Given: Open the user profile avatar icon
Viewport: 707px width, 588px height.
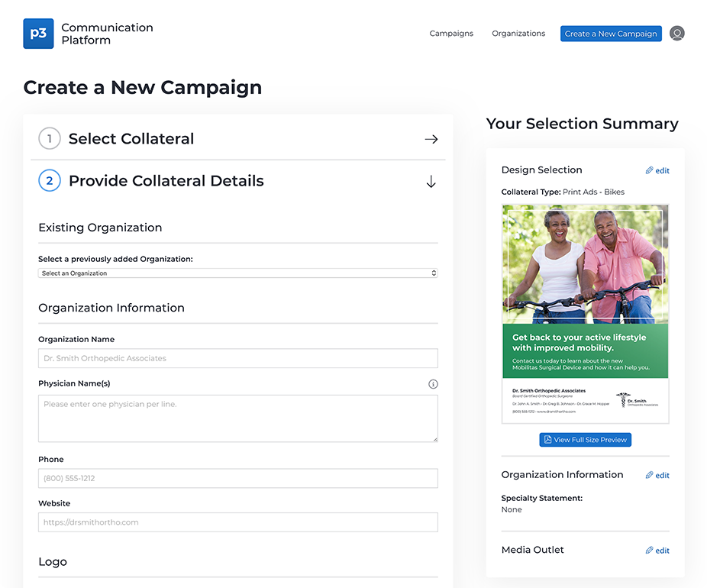Looking at the screenshot, I should [676, 34].
